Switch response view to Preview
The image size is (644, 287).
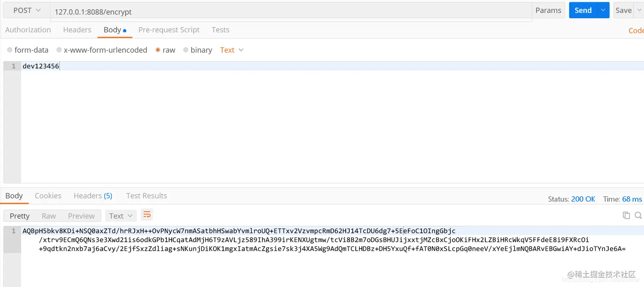(81, 216)
